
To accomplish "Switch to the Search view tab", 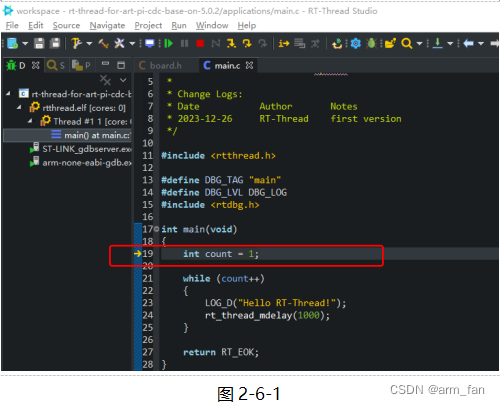I will coord(56,65).
